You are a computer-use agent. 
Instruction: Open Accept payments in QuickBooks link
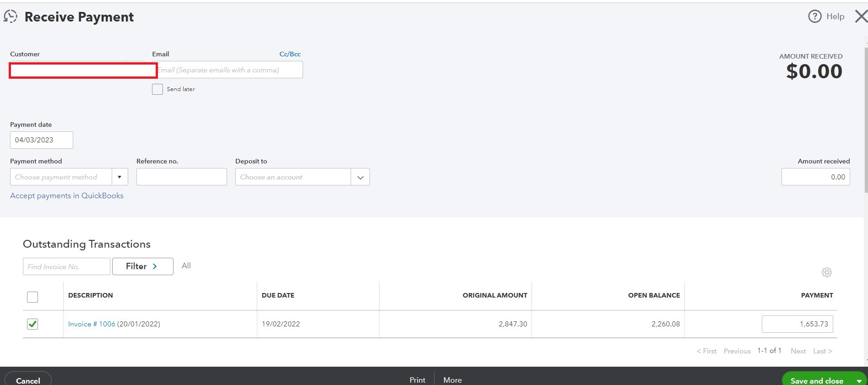[67, 195]
